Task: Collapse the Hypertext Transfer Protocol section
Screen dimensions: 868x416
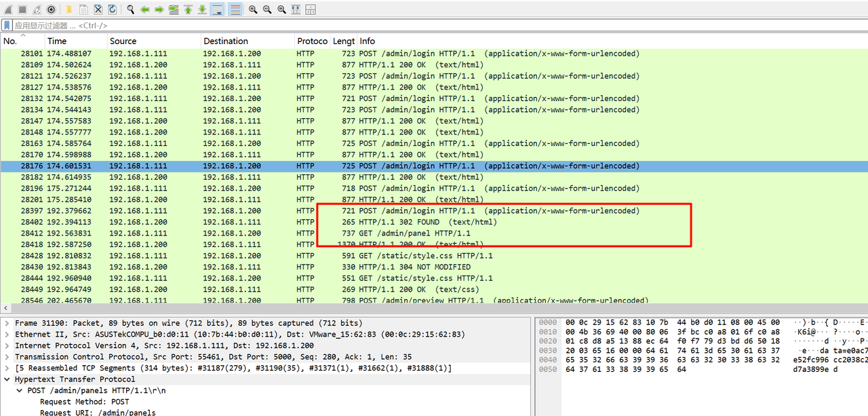Action: click(7, 379)
